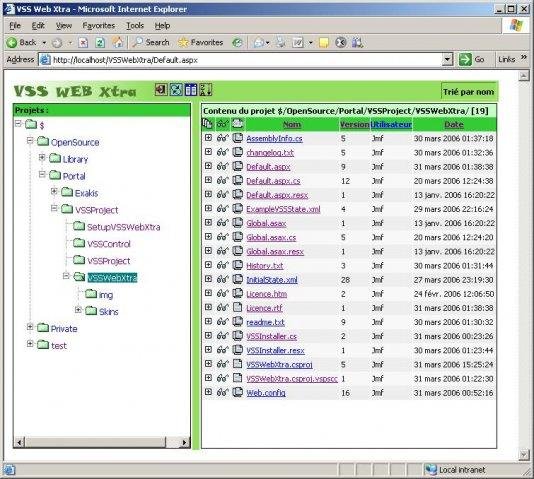Open the Favorites toolbar button
The image size is (534, 479).
click(x=201, y=42)
